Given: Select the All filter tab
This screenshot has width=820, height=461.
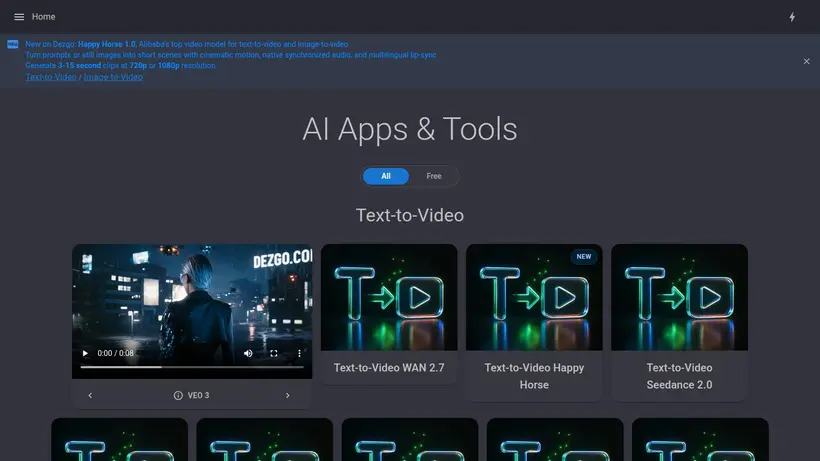Looking at the screenshot, I should coord(386,176).
